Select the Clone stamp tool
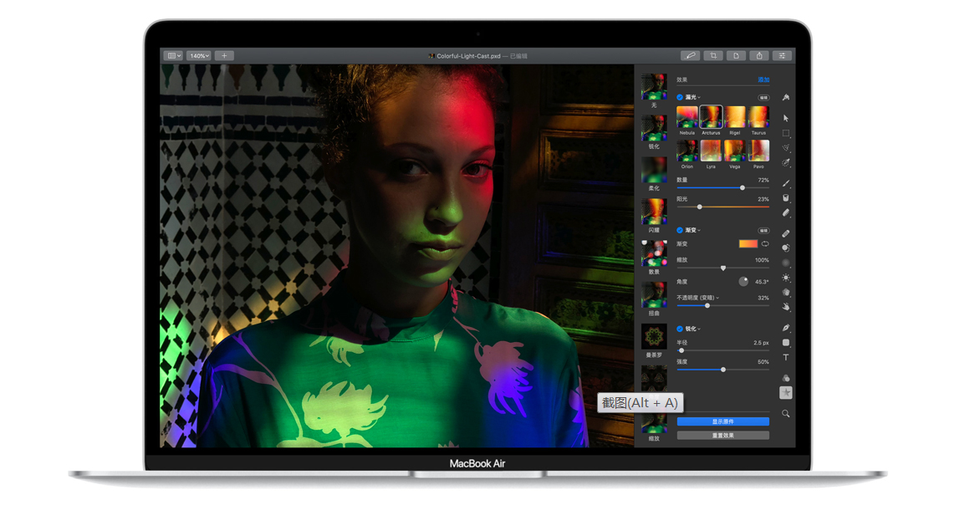 point(786,248)
